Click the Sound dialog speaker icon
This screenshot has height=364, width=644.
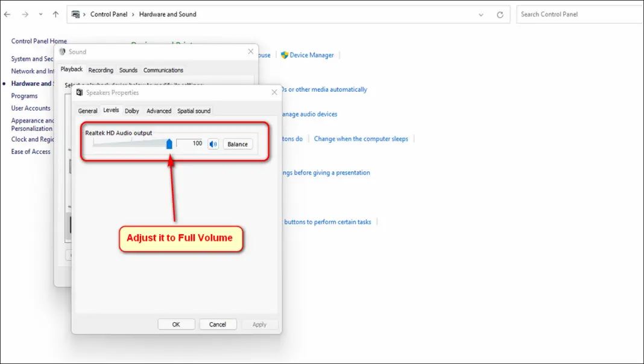63,52
